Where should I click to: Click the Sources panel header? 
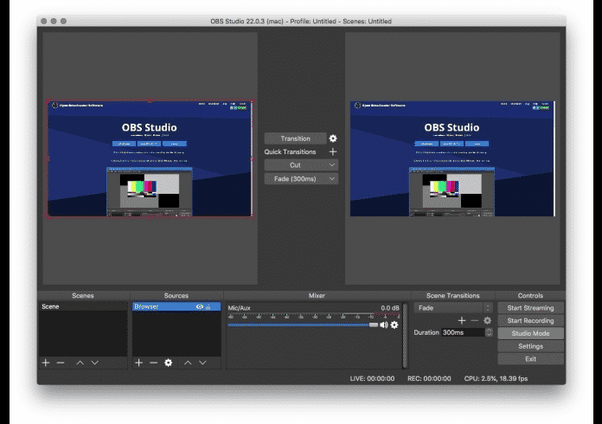point(176,295)
